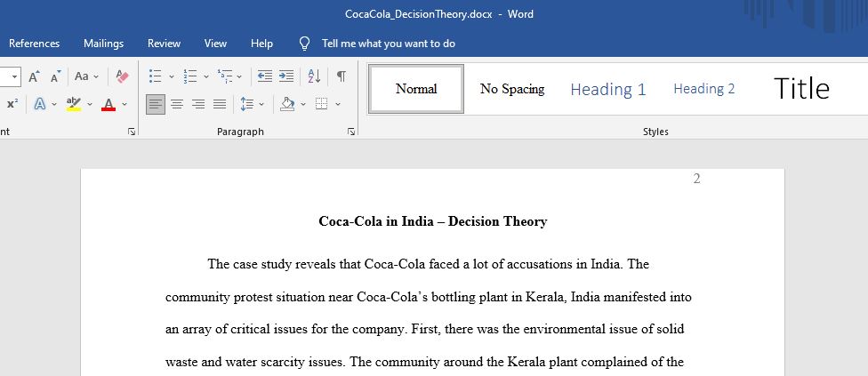868x376 pixels.
Task: Click the line spacing icon
Action: [x=246, y=104]
